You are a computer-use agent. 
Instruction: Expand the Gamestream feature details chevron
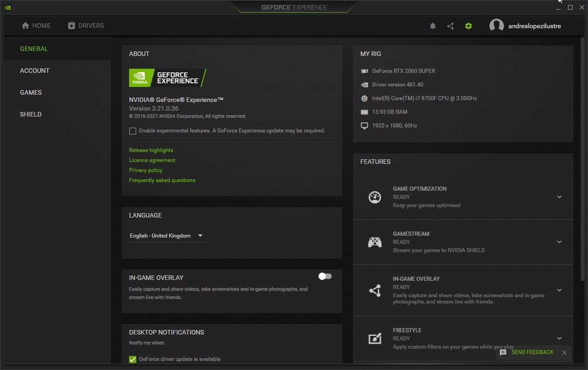pos(559,242)
